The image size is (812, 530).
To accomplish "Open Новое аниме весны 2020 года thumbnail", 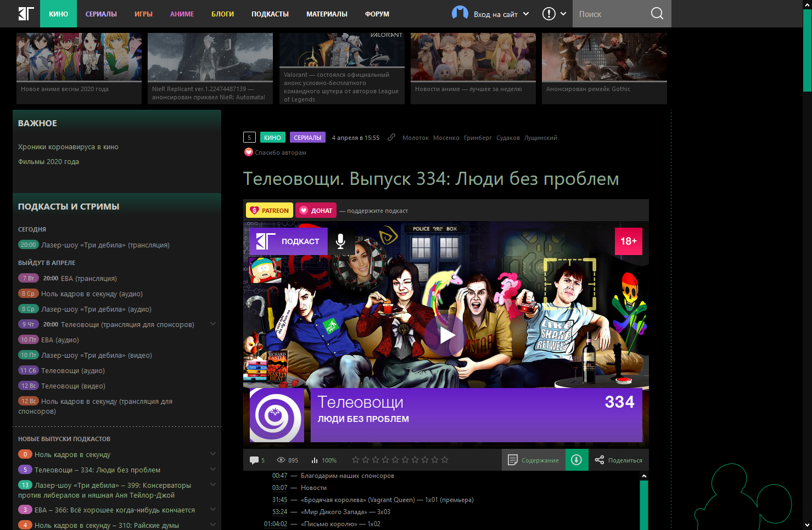I will [79, 68].
